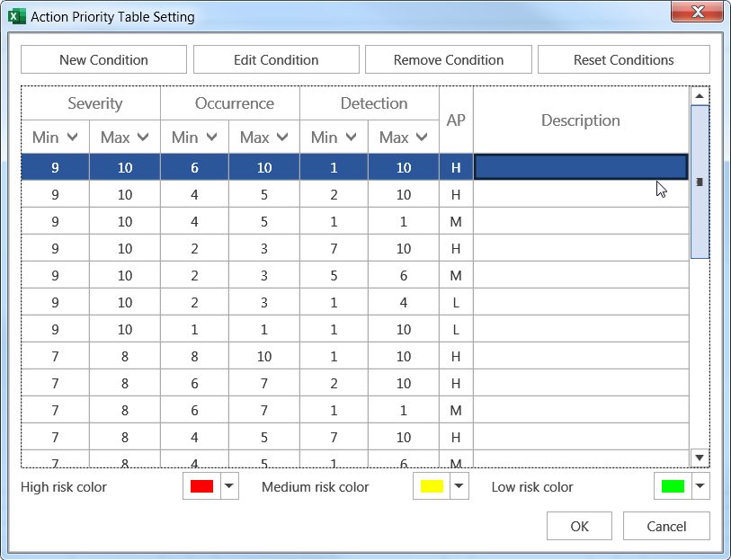The image size is (731, 560).
Task: Open the Detection Max filter dropdown
Action: point(422,138)
